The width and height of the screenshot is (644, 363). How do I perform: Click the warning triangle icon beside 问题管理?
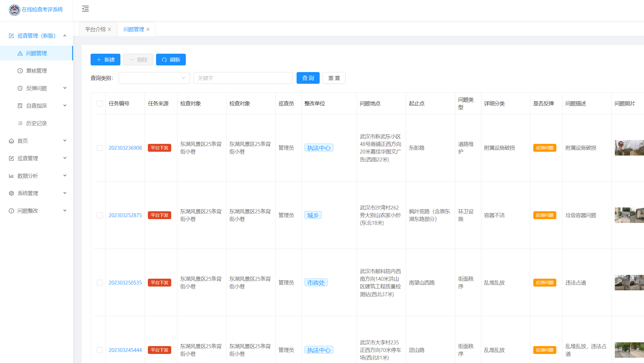[x=20, y=53]
